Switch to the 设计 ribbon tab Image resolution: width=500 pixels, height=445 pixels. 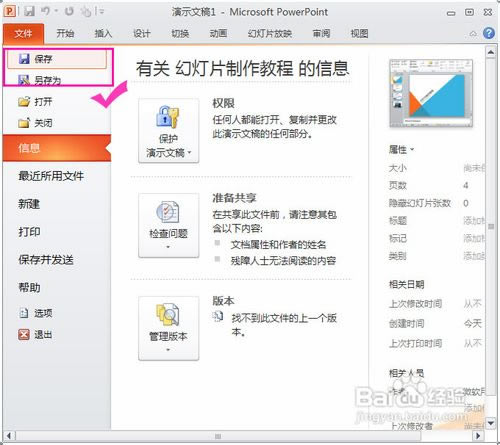tap(142, 33)
